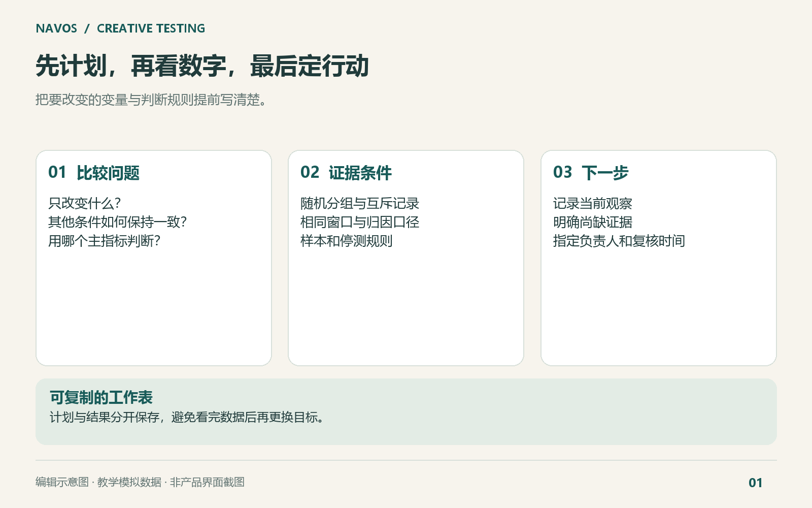Select the card heading 02 证据条件

click(x=346, y=173)
